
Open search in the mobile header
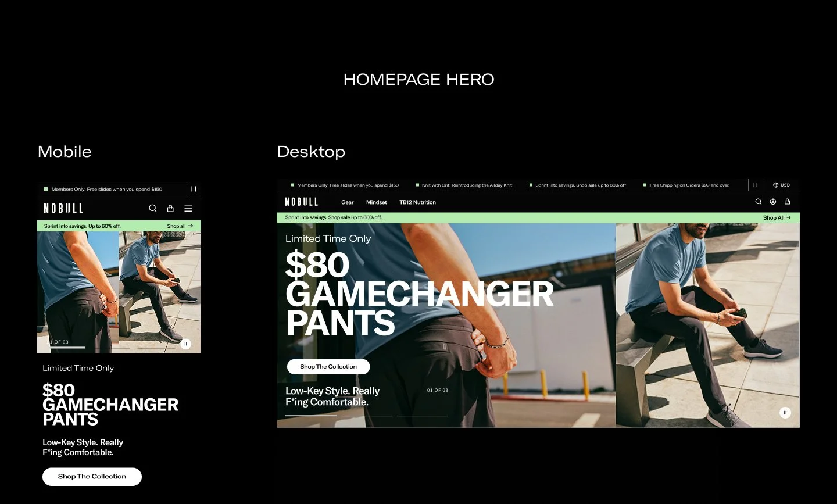pos(153,208)
